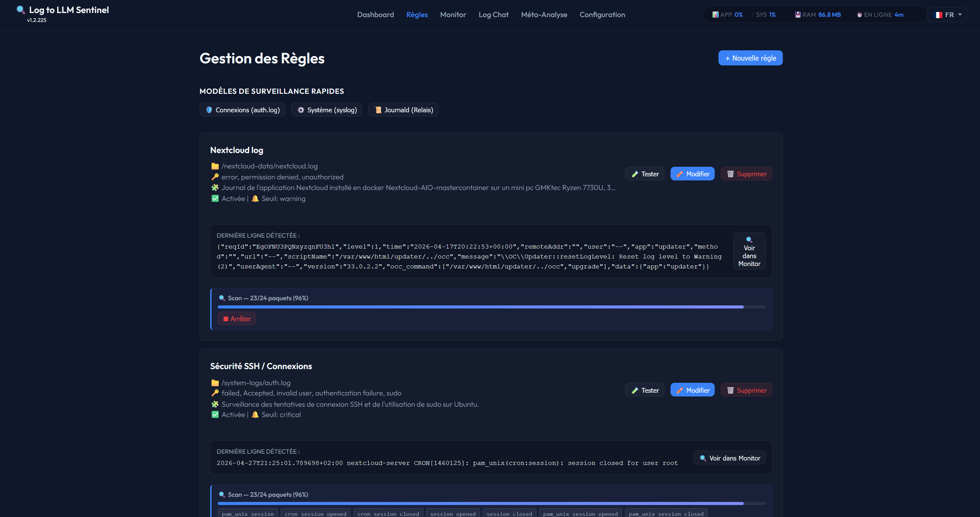Click puzzle icon beside Nextcloud journal description
The height and width of the screenshot is (517, 980).
pos(215,188)
